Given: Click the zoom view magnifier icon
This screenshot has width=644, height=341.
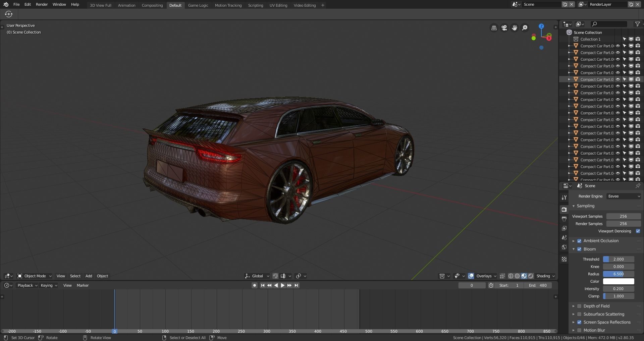Looking at the screenshot, I should [x=525, y=28].
